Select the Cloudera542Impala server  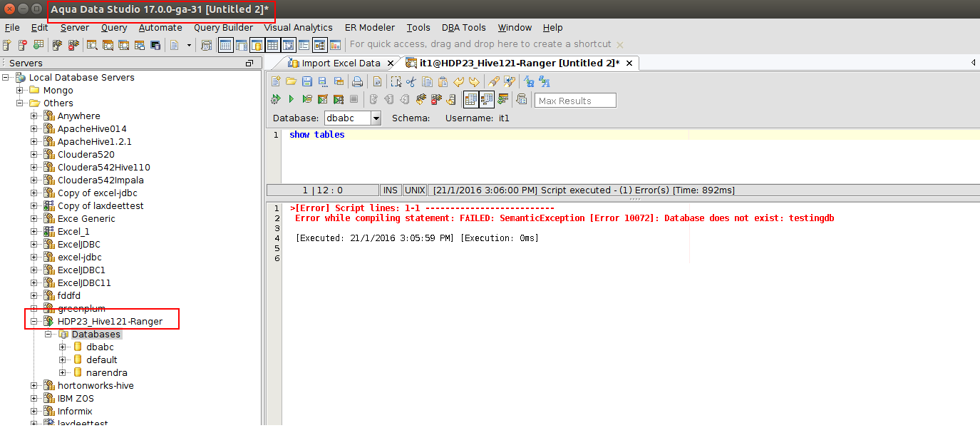100,180
